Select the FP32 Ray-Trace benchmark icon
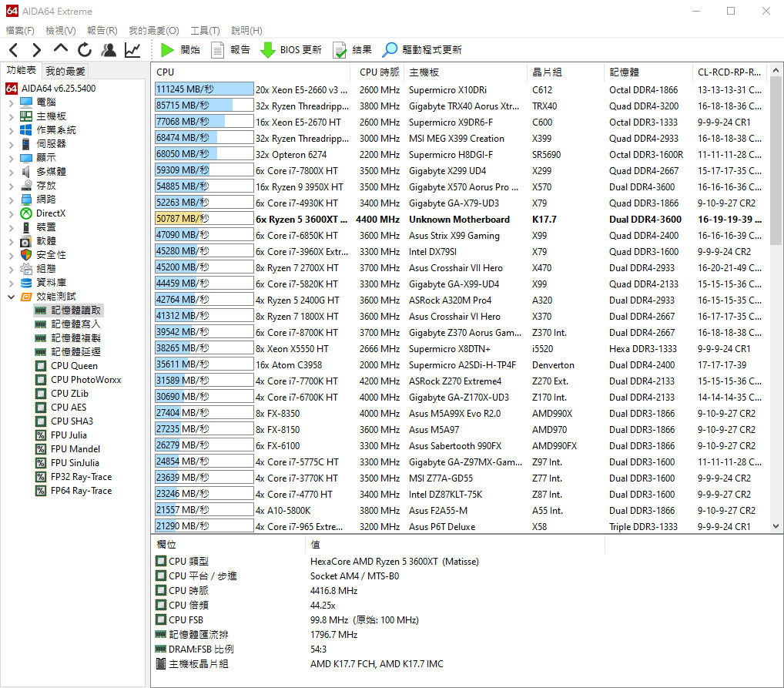 [x=41, y=477]
